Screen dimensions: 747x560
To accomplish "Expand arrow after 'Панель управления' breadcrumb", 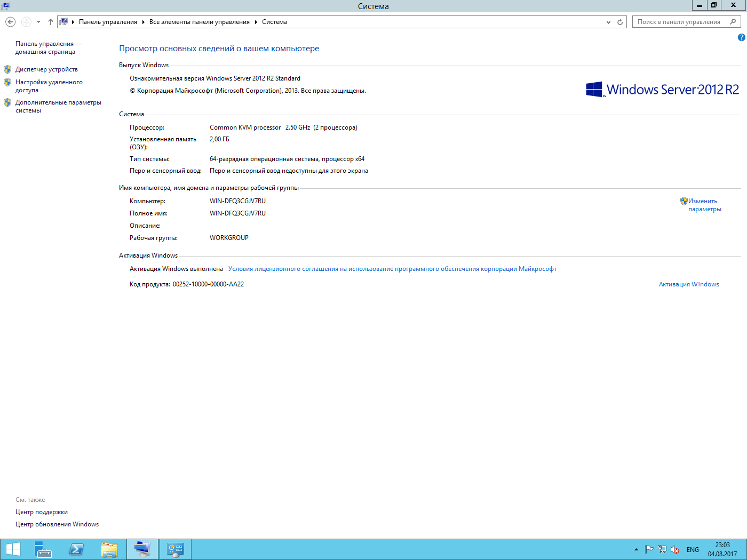I will click(x=143, y=22).
